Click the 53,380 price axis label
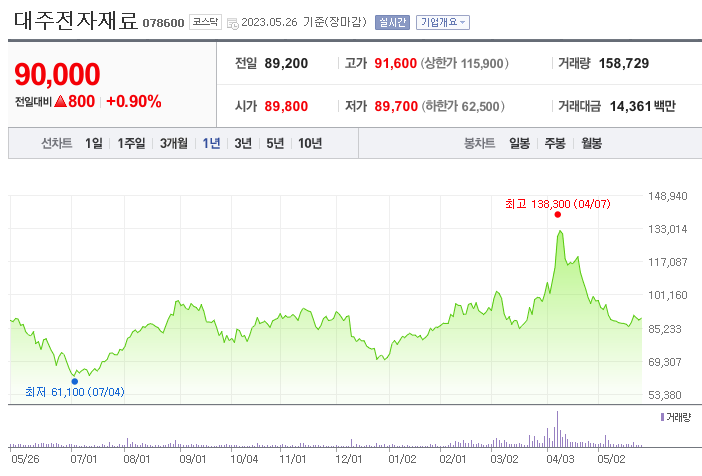Viewport: 702px width, 476px height. (x=664, y=395)
